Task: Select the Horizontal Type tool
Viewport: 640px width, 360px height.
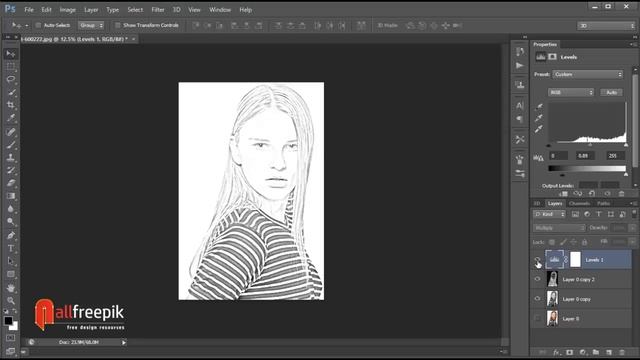Action: coord(11,248)
